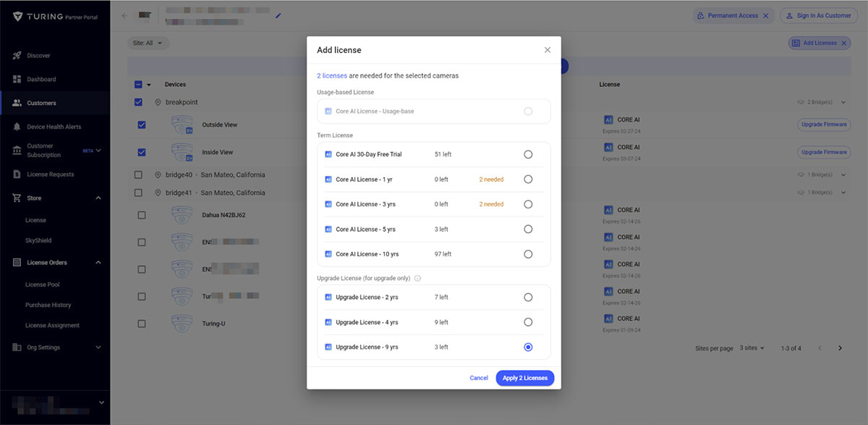Click the location pin icon beside breakpoint

click(158, 103)
